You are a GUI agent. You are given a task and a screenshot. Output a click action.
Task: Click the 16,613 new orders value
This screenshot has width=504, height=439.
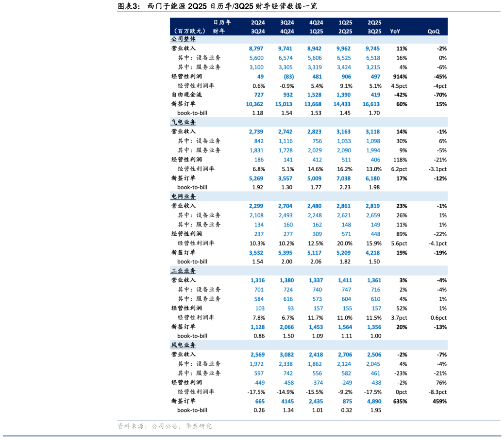coord(371,104)
